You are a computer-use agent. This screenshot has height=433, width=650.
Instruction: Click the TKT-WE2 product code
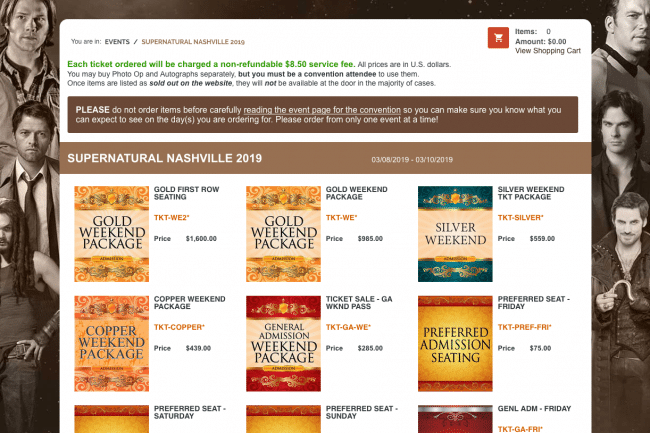[x=172, y=216]
